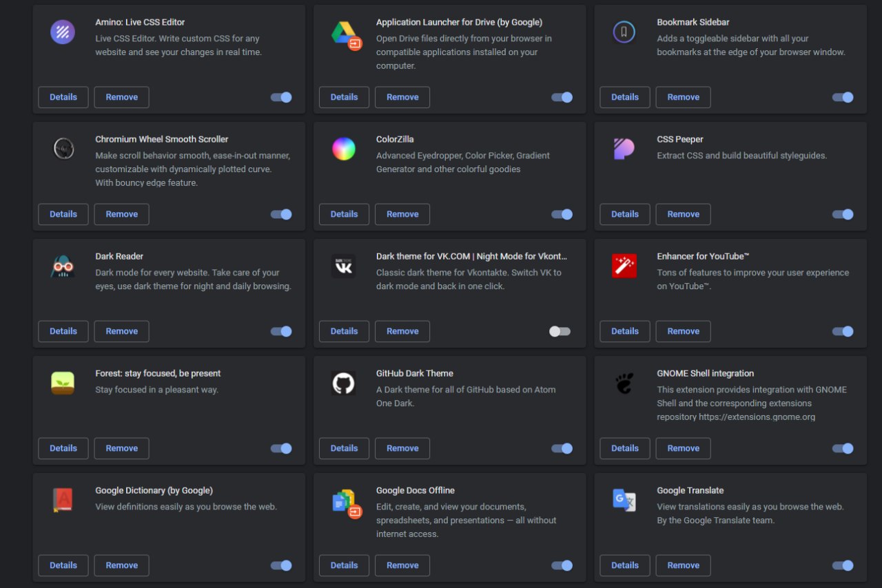Toggle off Google Docs Offline
The width and height of the screenshot is (882, 588).
pos(562,565)
